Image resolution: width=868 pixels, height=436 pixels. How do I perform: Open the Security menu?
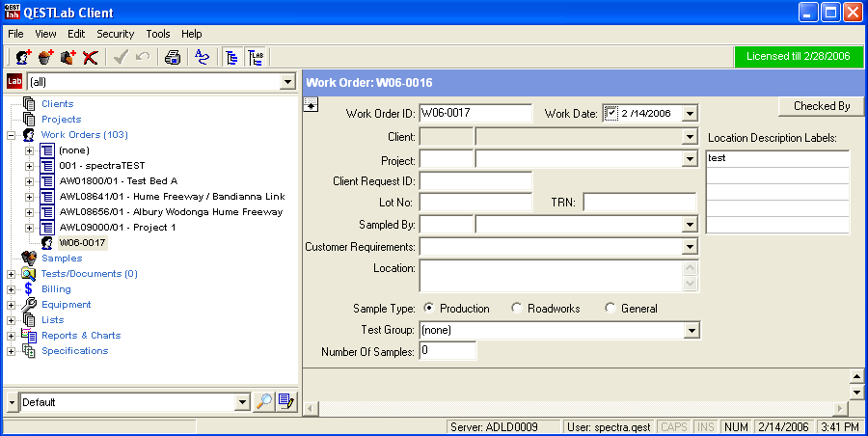(115, 34)
